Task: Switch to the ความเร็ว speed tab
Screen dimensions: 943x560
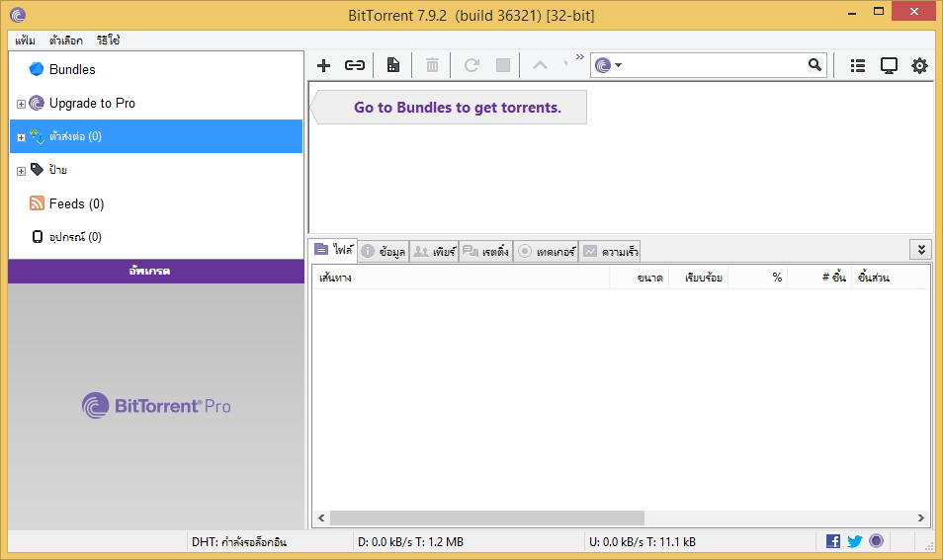Action: click(x=610, y=252)
